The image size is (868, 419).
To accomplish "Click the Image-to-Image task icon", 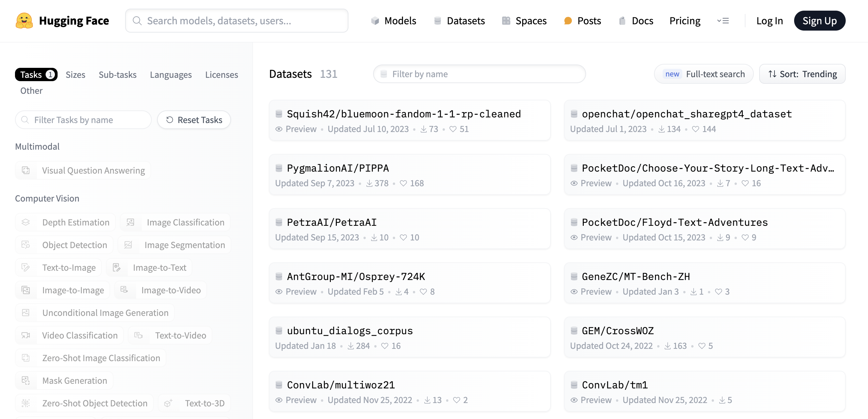I will (x=26, y=290).
